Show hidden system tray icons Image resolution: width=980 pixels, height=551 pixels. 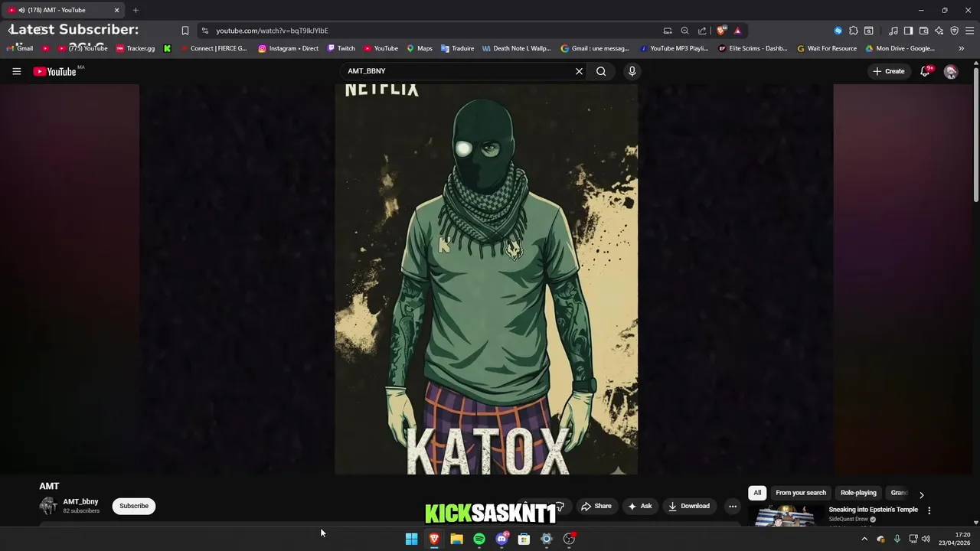pyautogui.click(x=864, y=539)
